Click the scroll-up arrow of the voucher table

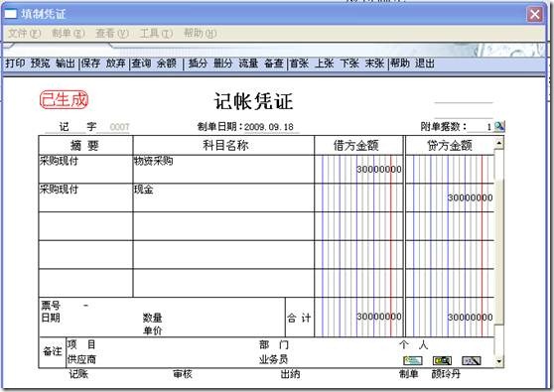[498, 143]
